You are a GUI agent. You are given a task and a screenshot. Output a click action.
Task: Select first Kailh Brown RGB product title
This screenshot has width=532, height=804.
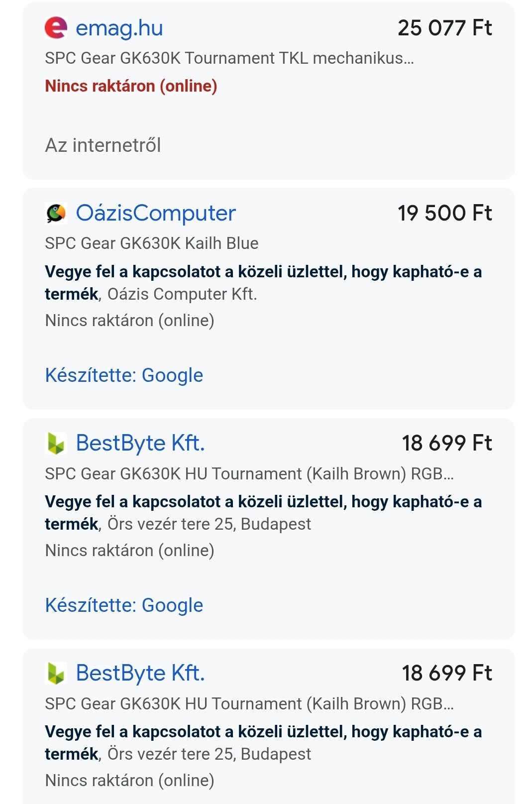point(249,473)
